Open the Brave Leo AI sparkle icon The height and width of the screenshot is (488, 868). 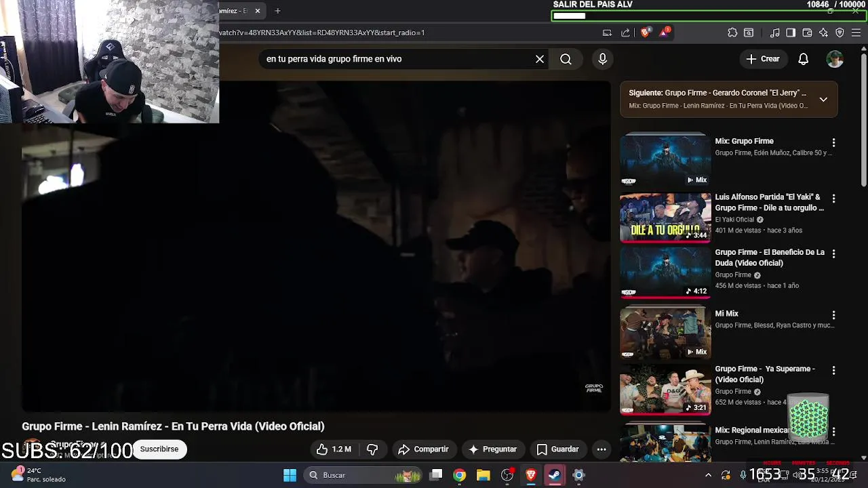coord(823,33)
